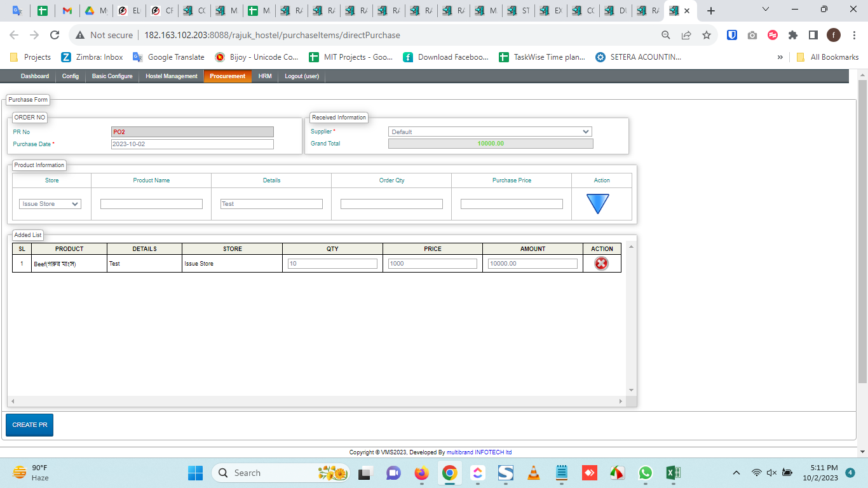
Task: Open the Dashboard menu
Action: point(35,76)
